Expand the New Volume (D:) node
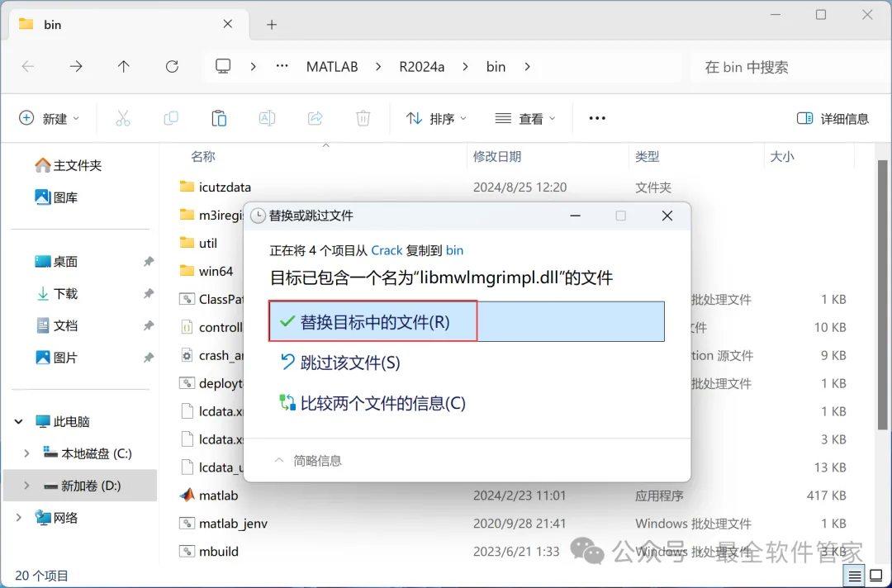 (26, 486)
